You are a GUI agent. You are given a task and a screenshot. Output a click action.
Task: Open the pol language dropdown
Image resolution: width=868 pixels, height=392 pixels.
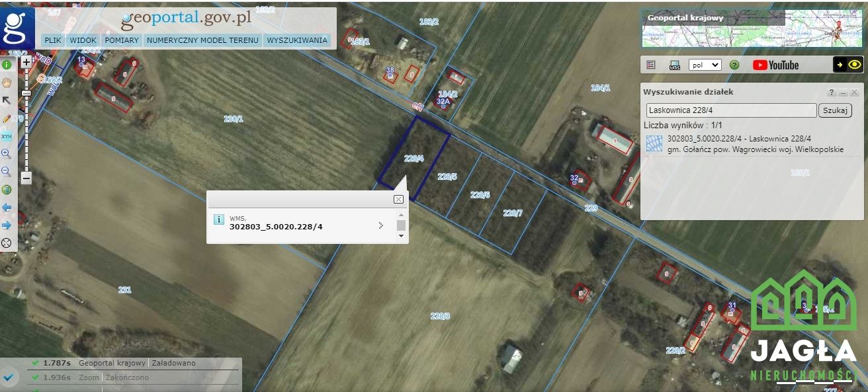click(x=705, y=65)
